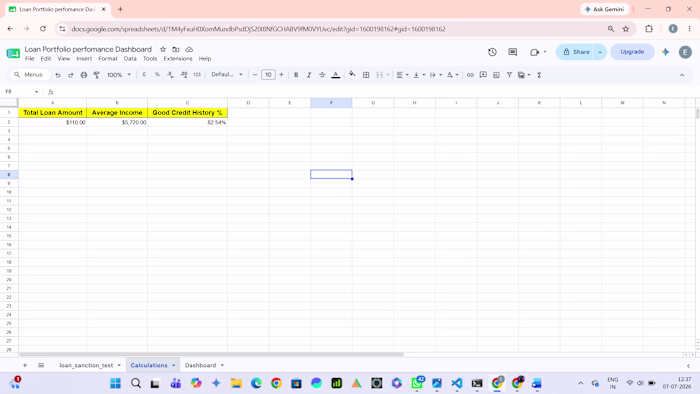This screenshot has width=700, height=394.
Task: Open the all sheets list
Action: (x=41, y=365)
